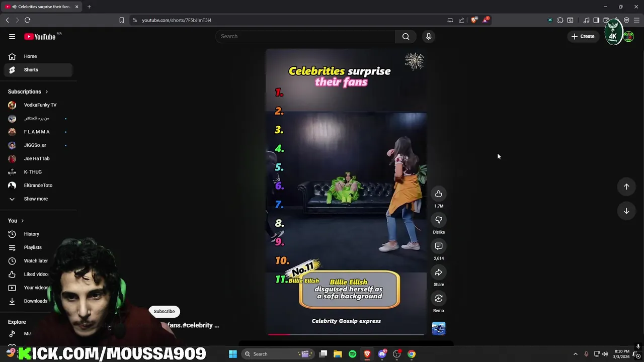This screenshot has width=644, height=362.
Task: Open the ElGrandeToto channel
Action: [x=39, y=186]
